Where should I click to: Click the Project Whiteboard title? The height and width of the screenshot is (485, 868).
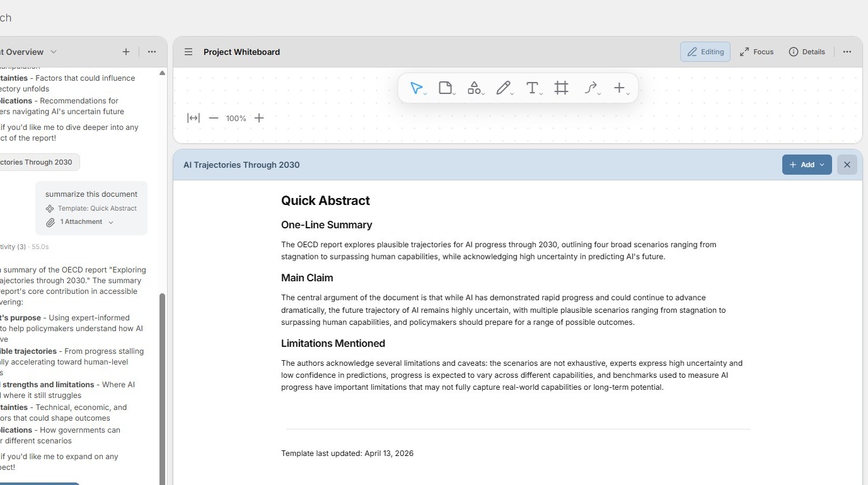click(241, 52)
